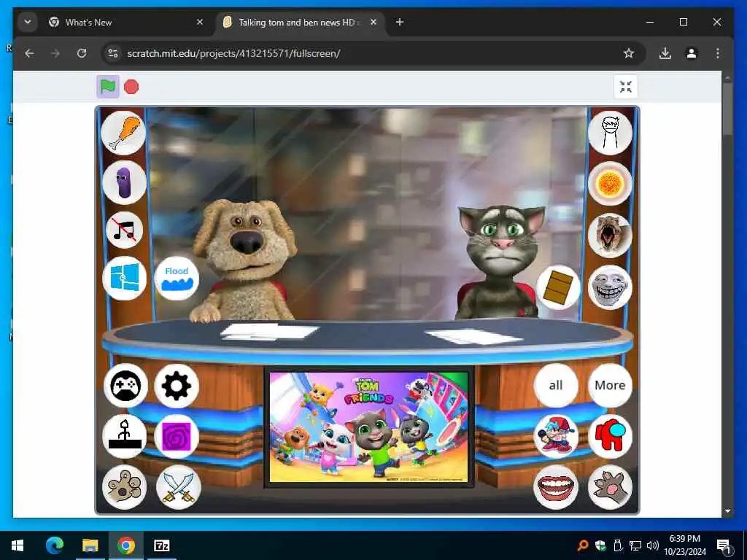Click the tan dog paw icon
Image resolution: width=747 pixels, height=560 pixels.
[x=124, y=487]
